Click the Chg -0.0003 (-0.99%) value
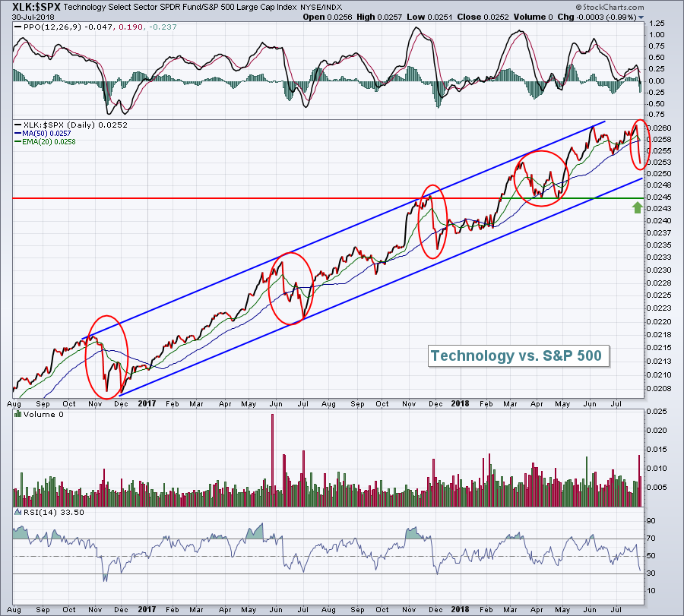 (597, 17)
